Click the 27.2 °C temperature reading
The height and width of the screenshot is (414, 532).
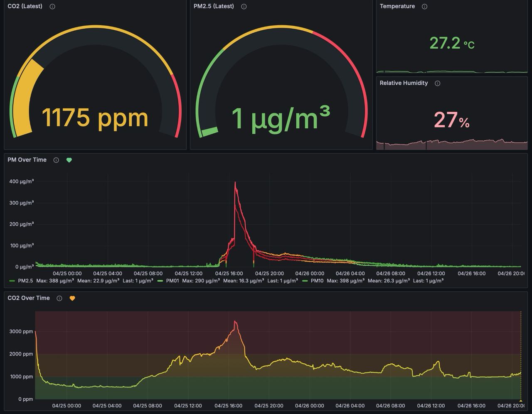coord(452,43)
